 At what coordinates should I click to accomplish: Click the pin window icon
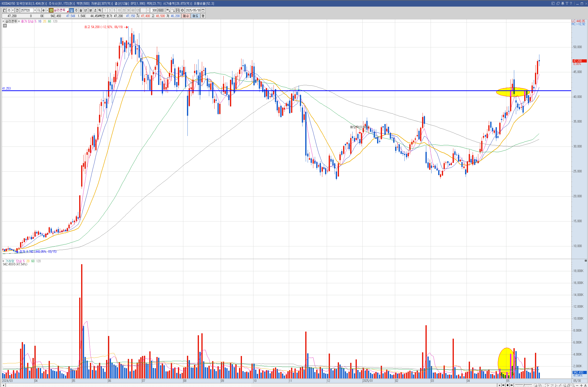pyautogui.click(x=563, y=3)
